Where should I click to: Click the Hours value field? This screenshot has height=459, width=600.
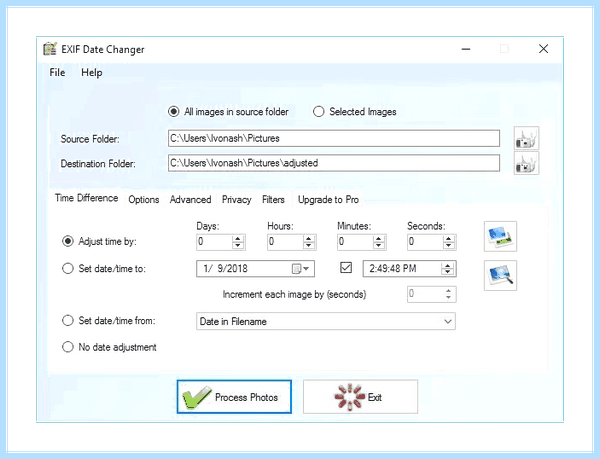tap(285, 242)
